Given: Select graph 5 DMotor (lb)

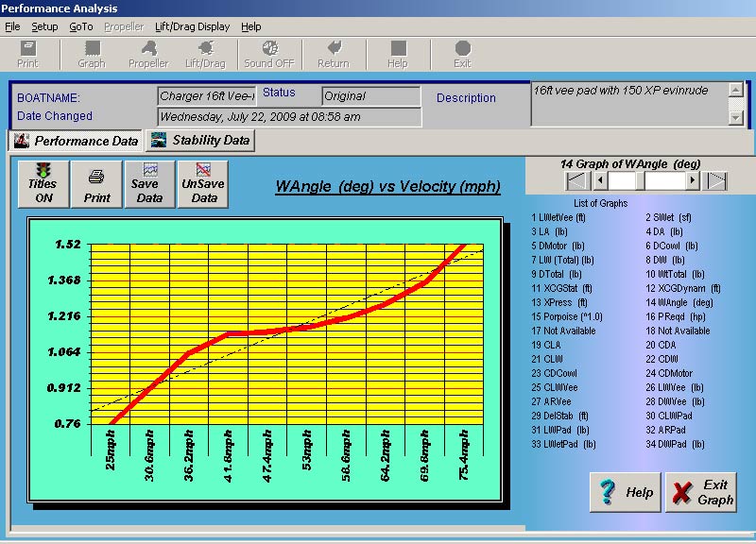Looking at the screenshot, I should [x=558, y=246].
